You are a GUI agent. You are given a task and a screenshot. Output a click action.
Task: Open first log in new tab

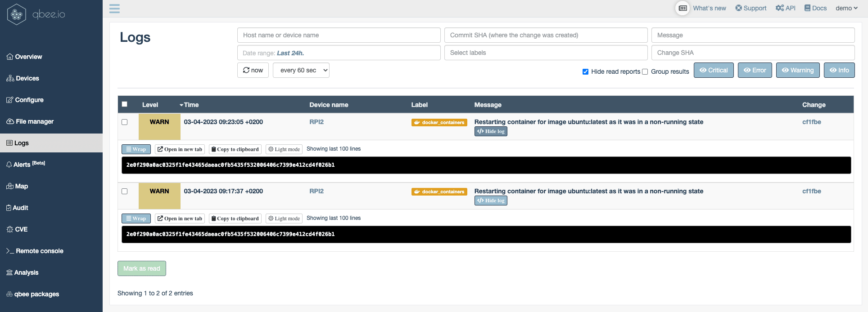(180, 149)
